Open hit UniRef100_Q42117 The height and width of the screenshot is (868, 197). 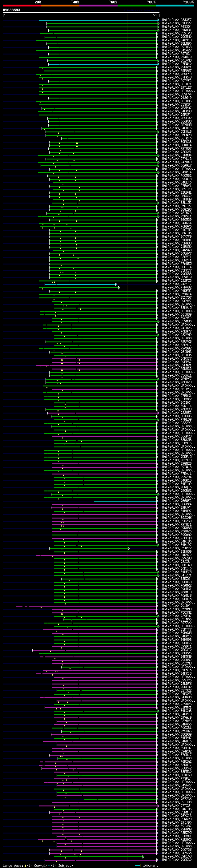point(177,284)
